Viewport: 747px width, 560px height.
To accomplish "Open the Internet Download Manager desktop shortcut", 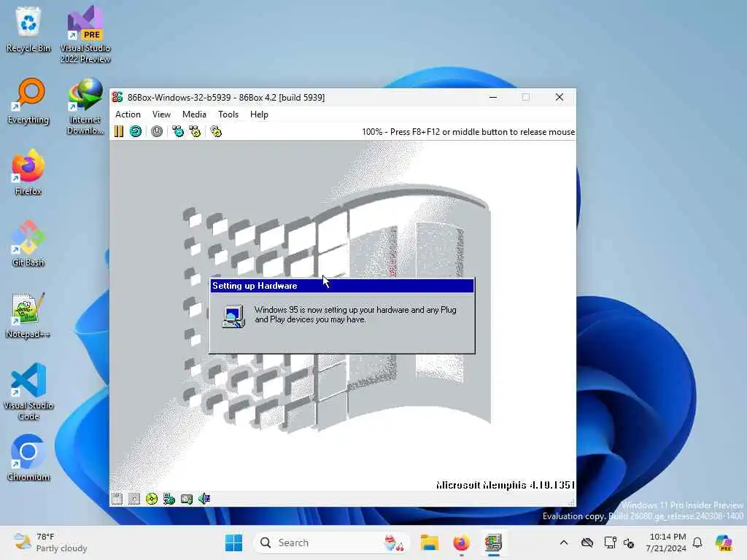I will coord(85,106).
